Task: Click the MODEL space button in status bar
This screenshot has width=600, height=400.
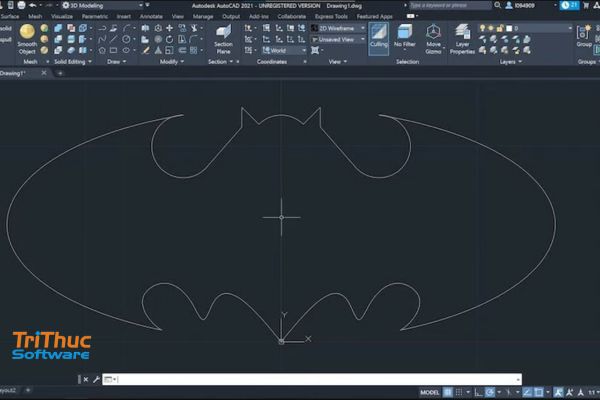Action: (429, 392)
